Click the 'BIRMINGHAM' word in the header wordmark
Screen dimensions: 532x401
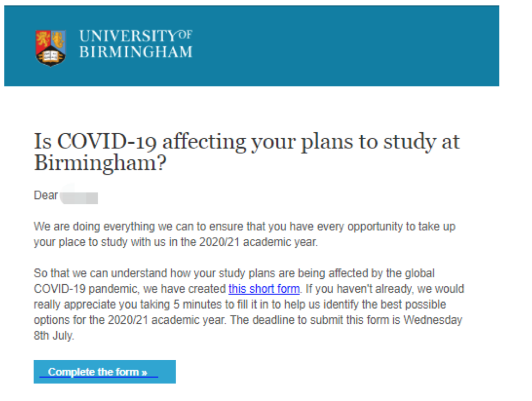point(136,52)
